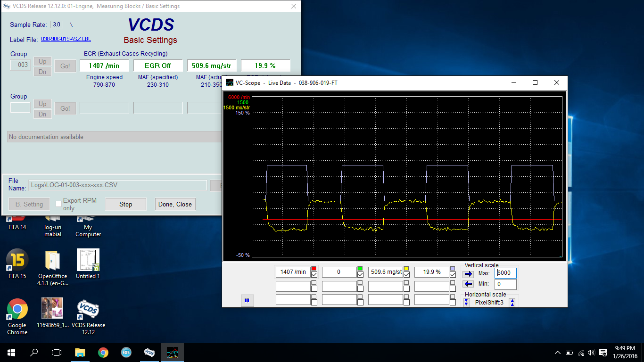This screenshot has height=362, width=644.
Task: Click the EGR Off value box
Action: click(158, 66)
